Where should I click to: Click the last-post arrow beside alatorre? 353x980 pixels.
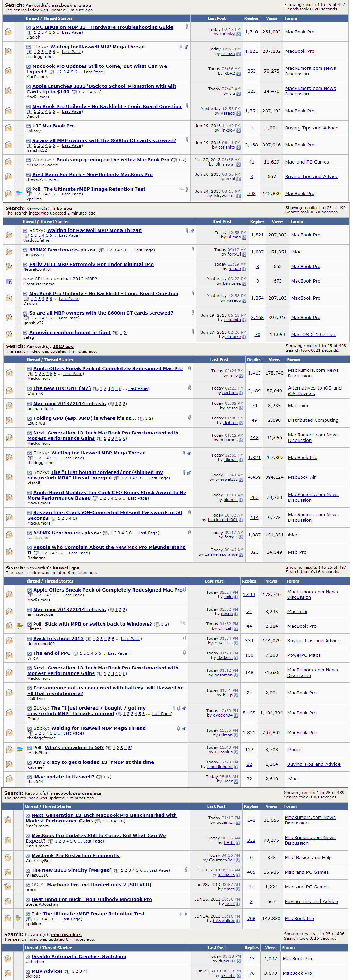244,337
